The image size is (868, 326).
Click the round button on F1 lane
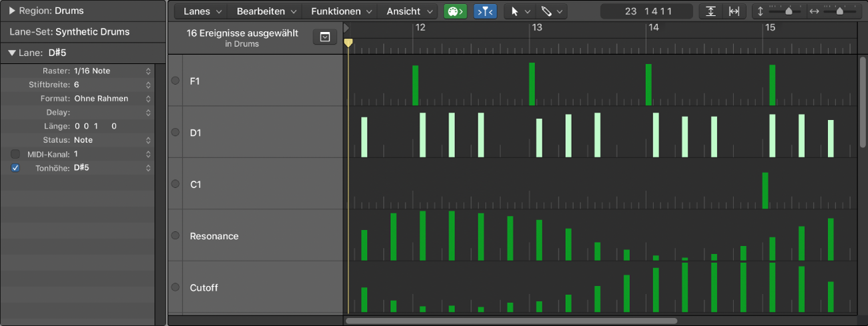tap(175, 81)
